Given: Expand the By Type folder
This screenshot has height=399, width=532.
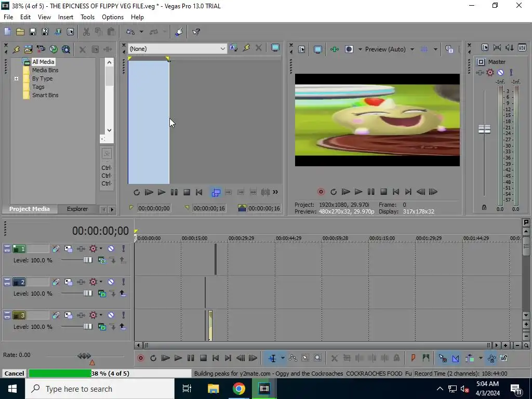Looking at the screenshot, I should [x=16, y=79].
